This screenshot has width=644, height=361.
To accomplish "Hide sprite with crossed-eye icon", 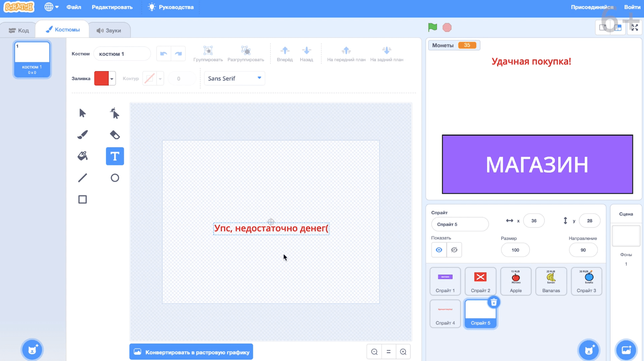I will pos(454,250).
